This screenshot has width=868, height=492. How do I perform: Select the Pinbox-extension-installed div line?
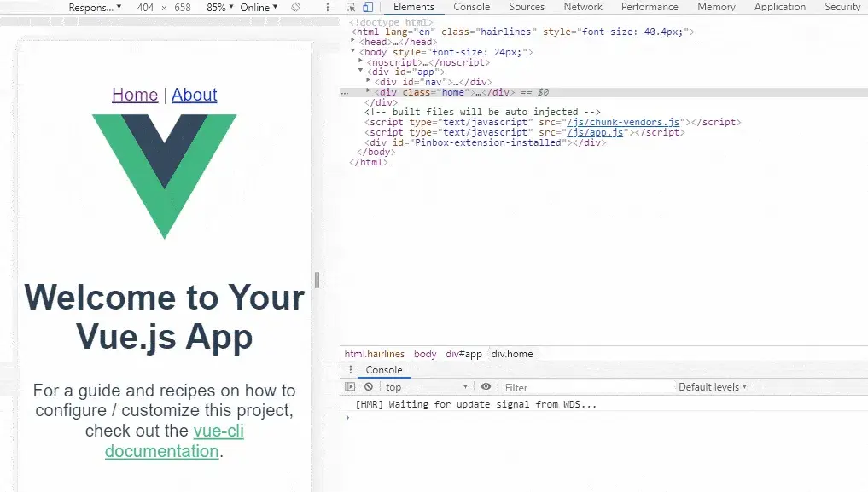[485, 142]
